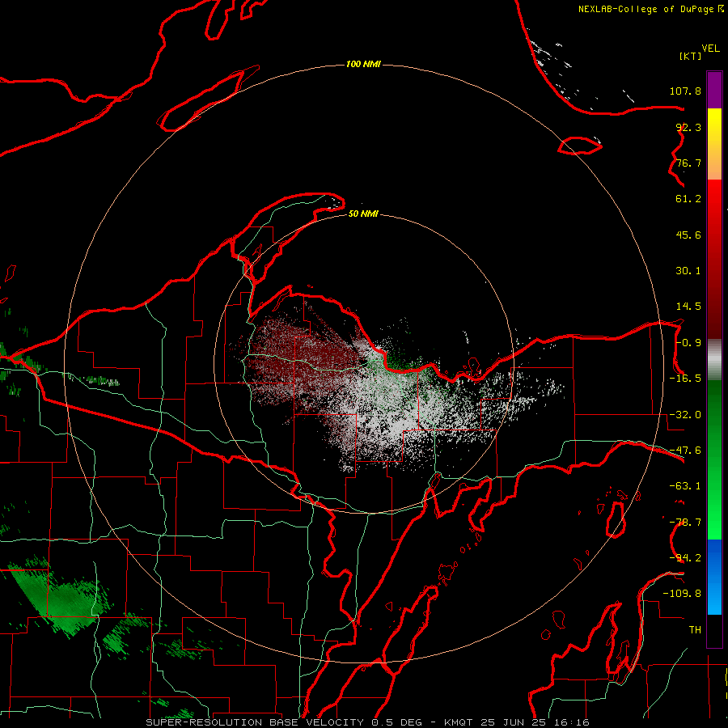Select the -32.0 legend value

click(685, 415)
